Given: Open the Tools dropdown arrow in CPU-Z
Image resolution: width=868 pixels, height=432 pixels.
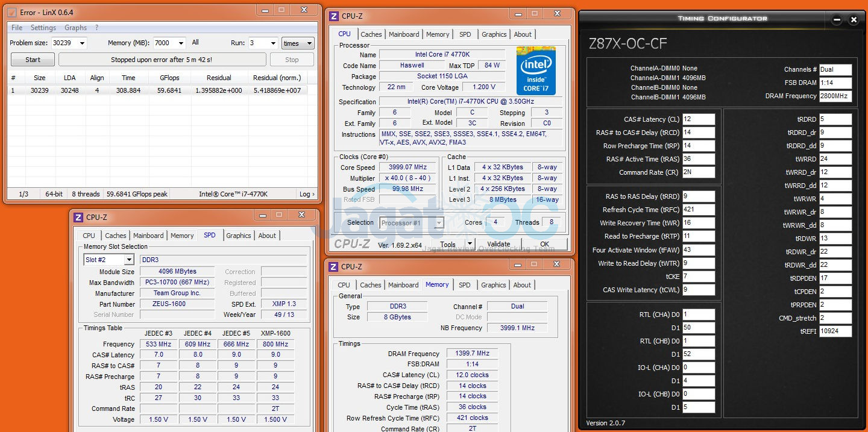Looking at the screenshot, I should pyautogui.click(x=469, y=245).
